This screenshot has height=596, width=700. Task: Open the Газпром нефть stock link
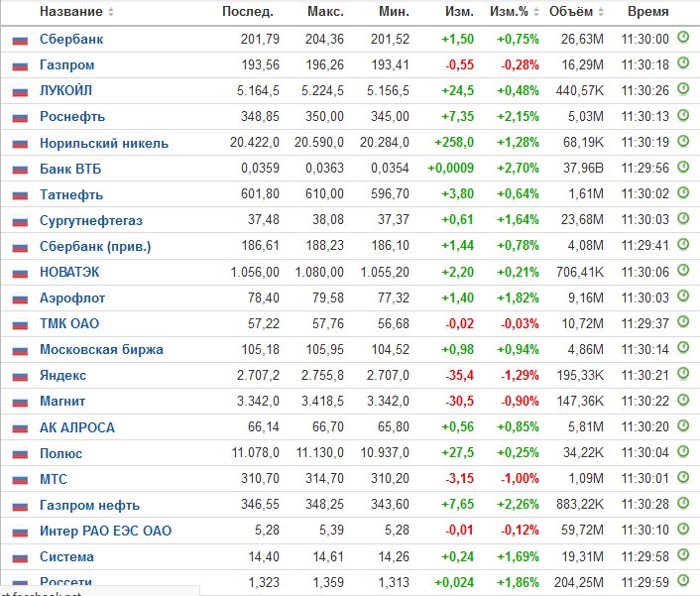tap(90, 505)
